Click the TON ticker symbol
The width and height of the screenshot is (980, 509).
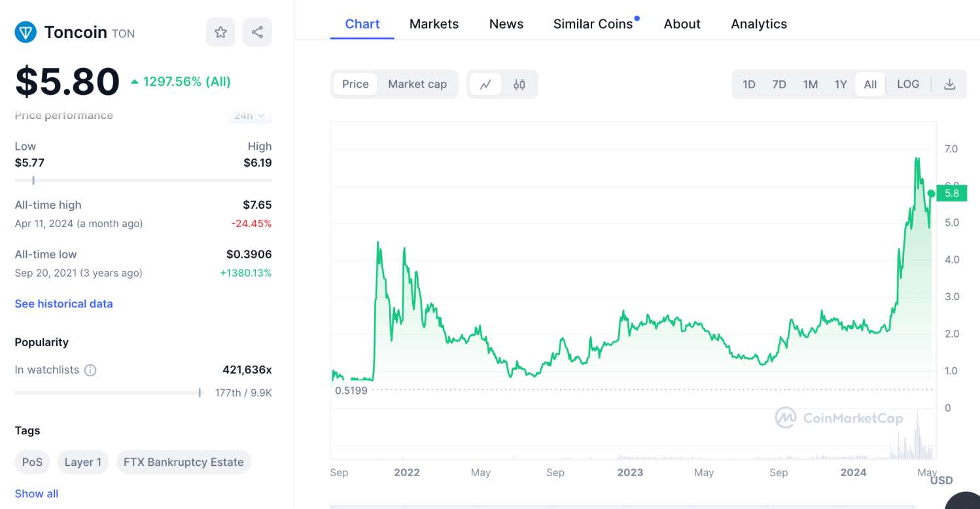point(124,33)
